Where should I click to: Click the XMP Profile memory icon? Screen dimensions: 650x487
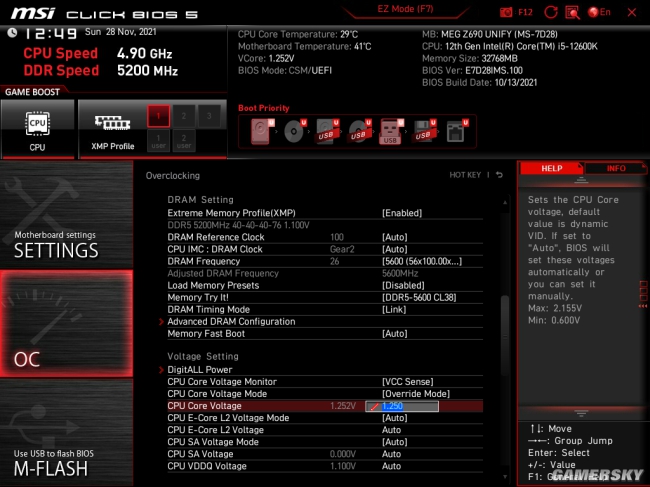click(112, 124)
